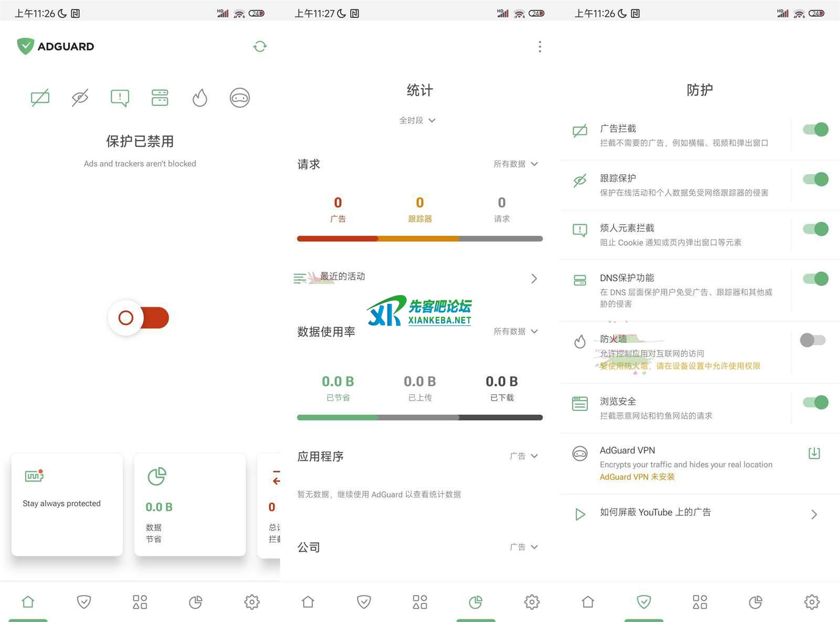Tap the Stay always protected card
Viewport: 840px width, 622px height.
click(x=67, y=504)
